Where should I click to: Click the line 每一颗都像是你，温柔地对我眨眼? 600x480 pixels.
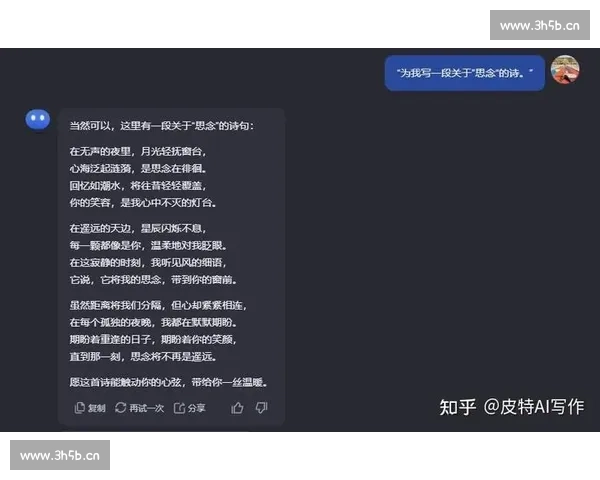(x=148, y=246)
